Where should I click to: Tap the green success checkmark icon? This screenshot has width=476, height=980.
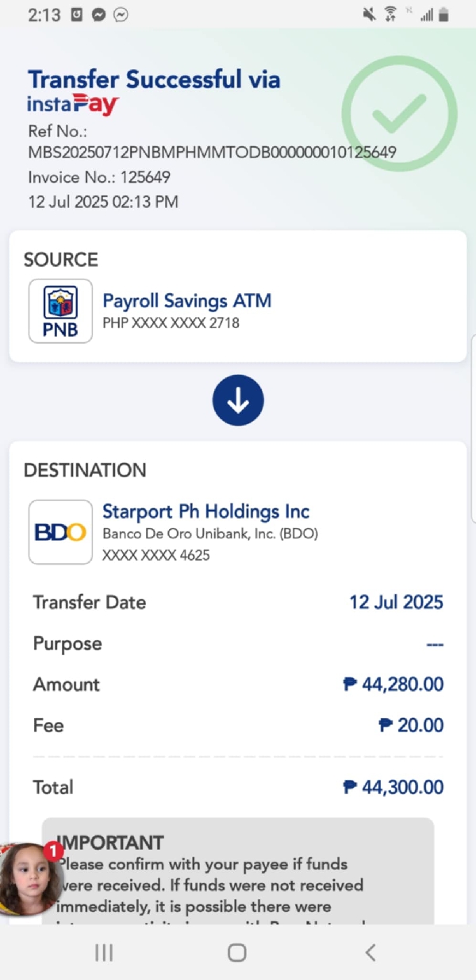pyautogui.click(x=399, y=114)
